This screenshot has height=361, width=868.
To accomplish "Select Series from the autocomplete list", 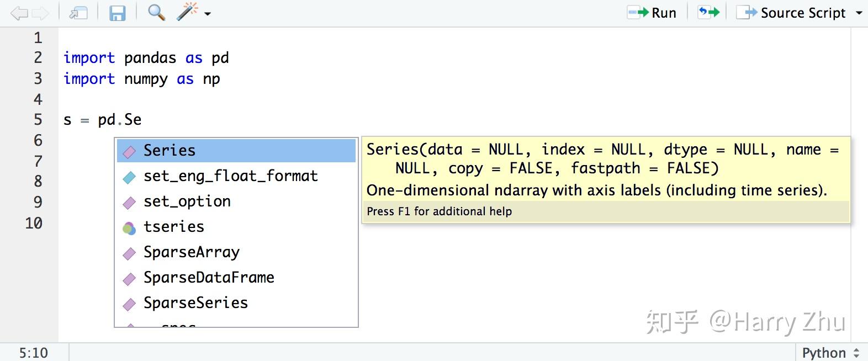I will tap(170, 151).
